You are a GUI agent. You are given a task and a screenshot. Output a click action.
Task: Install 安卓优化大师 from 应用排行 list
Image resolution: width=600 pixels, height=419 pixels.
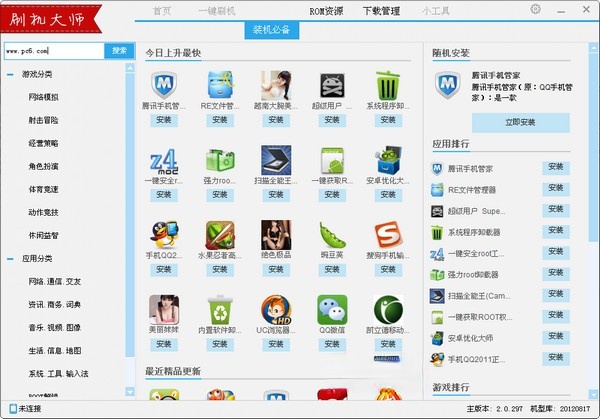click(556, 337)
